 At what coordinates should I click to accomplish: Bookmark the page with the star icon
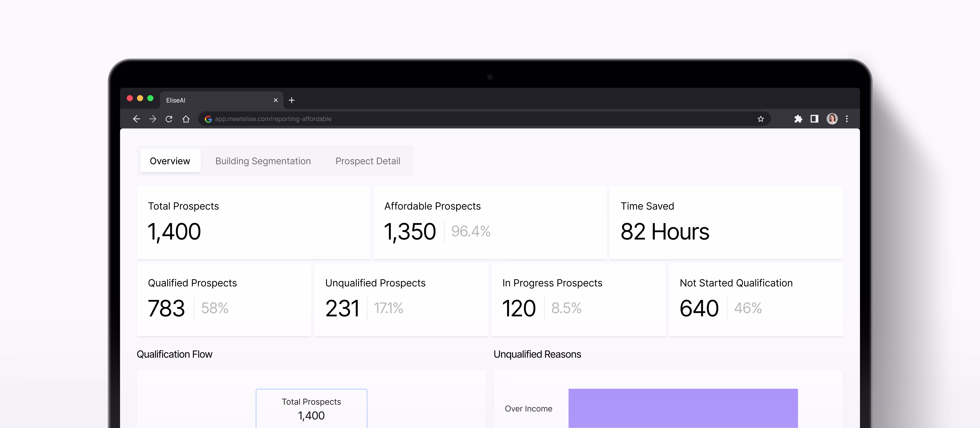[761, 119]
